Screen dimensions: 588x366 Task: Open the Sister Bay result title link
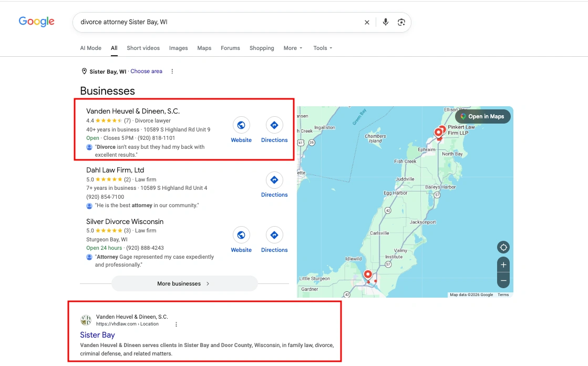(x=98, y=335)
